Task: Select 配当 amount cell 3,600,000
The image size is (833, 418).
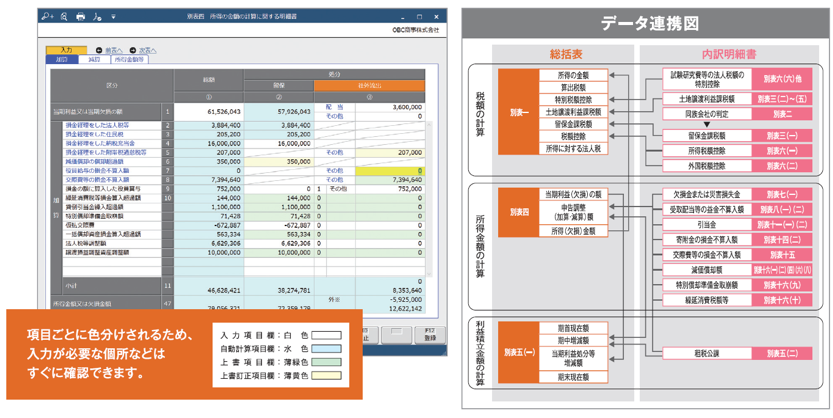Action: pos(390,107)
